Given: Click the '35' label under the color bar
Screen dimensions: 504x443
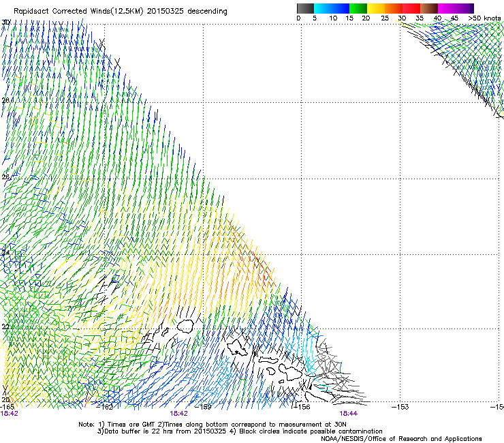Looking at the screenshot, I should click(x=420, y=18).
